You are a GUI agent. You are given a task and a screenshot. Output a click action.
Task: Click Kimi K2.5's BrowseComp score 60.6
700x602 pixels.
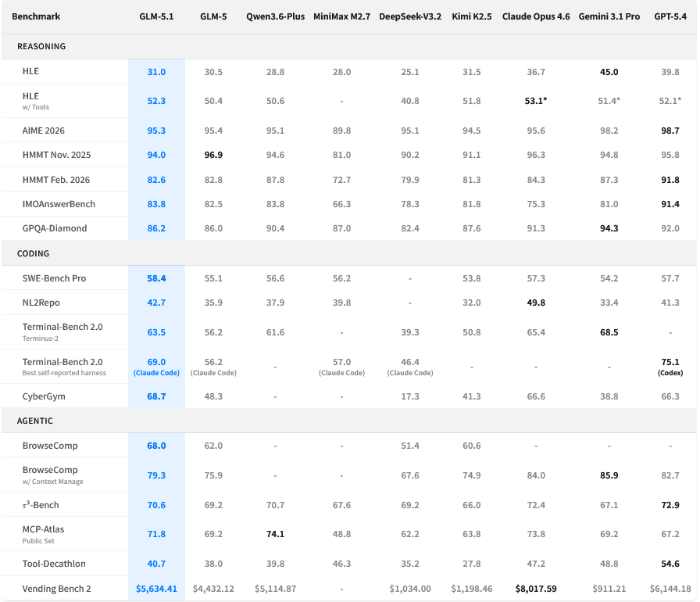point(471,446)
